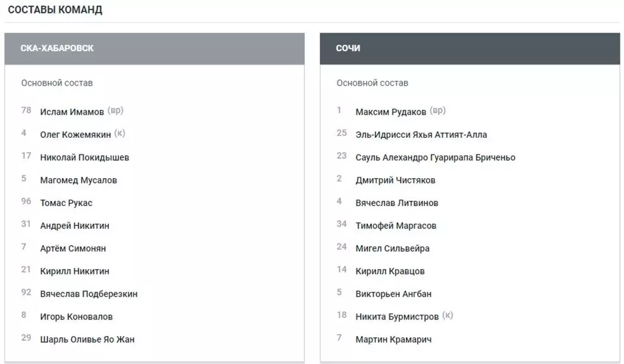This screenshot has height=364, width=624.
Task: Click on Магомед Мусалов
Action: click(78, 181)
